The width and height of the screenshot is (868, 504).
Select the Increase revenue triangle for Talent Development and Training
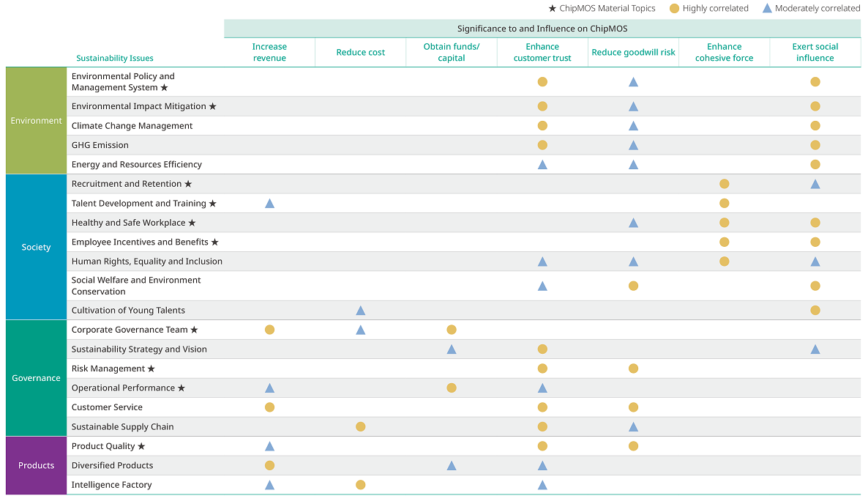269,203
